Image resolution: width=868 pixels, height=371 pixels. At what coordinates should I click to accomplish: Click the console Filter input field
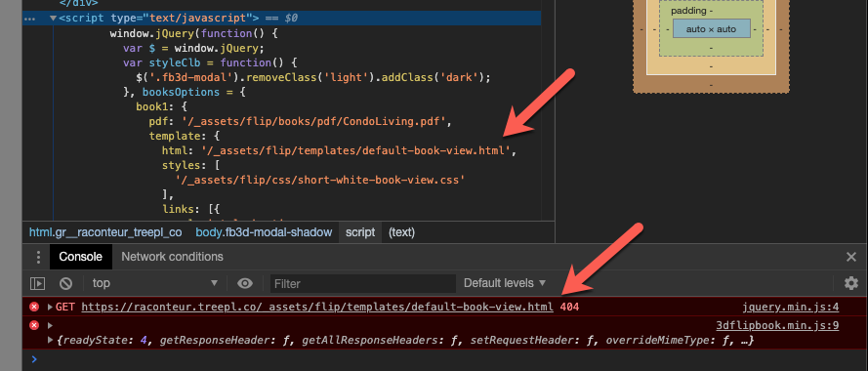point(363,283)
